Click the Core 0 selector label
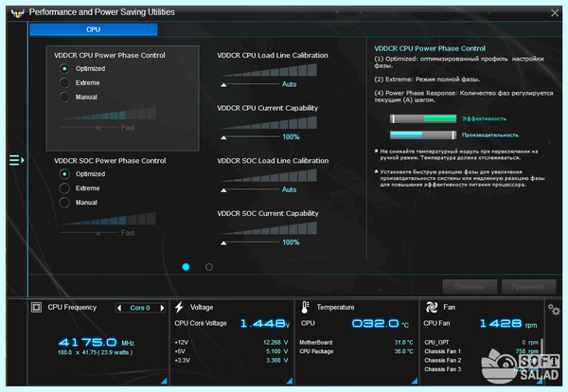 [140, 308]
